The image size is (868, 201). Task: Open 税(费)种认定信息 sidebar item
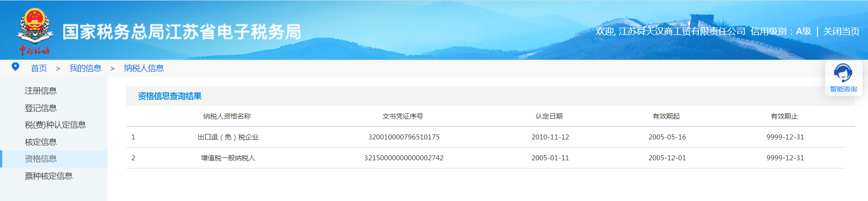pos(55,125)
